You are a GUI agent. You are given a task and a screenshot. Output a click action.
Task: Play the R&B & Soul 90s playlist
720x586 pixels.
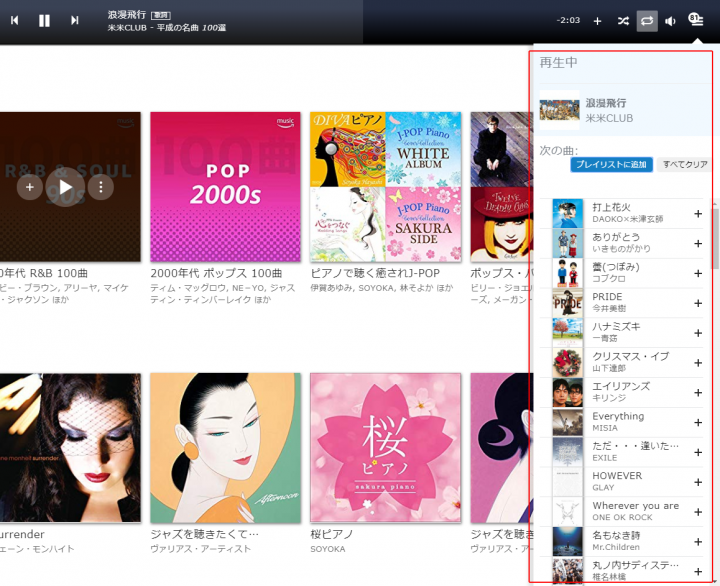(x=65, y=187)
